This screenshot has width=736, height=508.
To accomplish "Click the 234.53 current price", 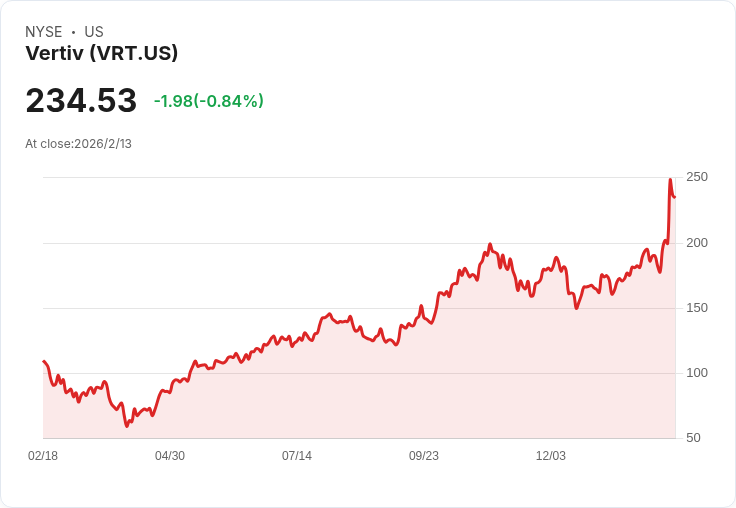I will tap(81, 100).
